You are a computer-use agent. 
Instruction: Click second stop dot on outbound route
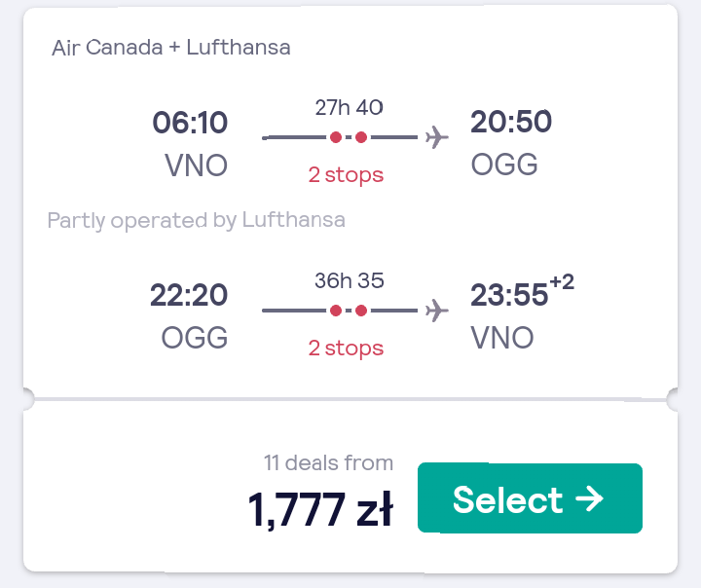(361, 137)
